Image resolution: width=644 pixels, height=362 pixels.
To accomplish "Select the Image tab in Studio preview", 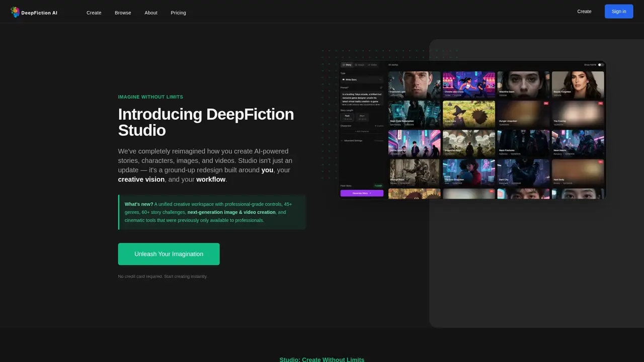I will (x=359, y=65).
